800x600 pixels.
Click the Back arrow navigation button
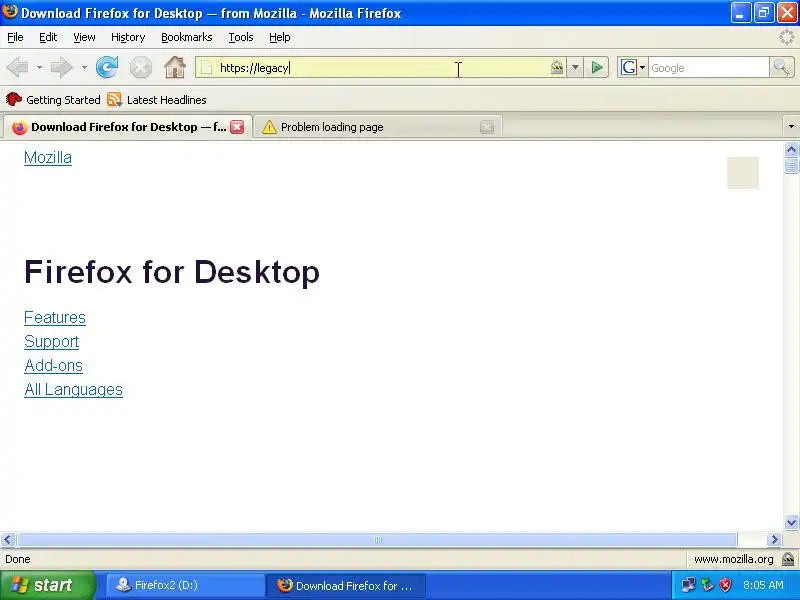click(x=17, y=67)
